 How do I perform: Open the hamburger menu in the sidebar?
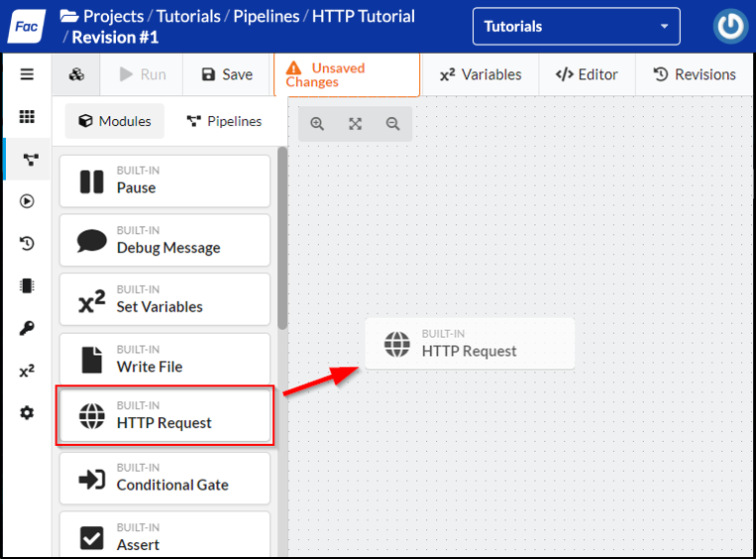[x=27, y=74]
